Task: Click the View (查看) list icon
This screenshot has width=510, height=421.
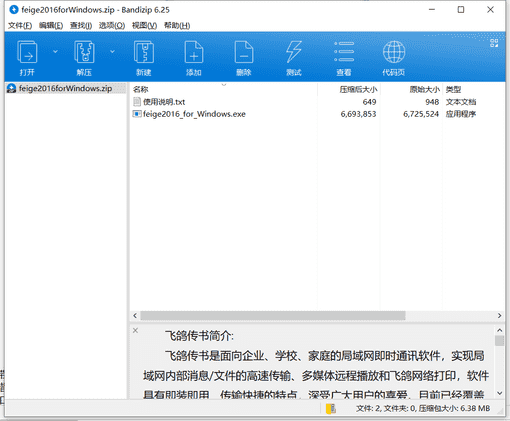Action: (344, 52)
